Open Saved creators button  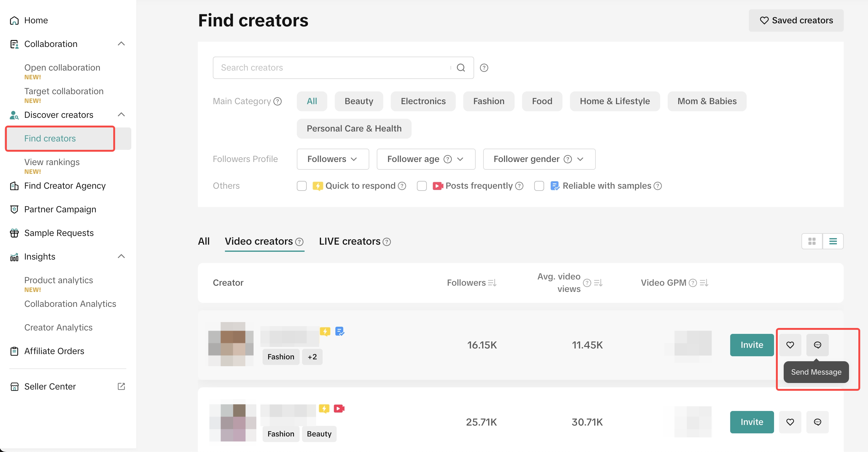[796, 21]
